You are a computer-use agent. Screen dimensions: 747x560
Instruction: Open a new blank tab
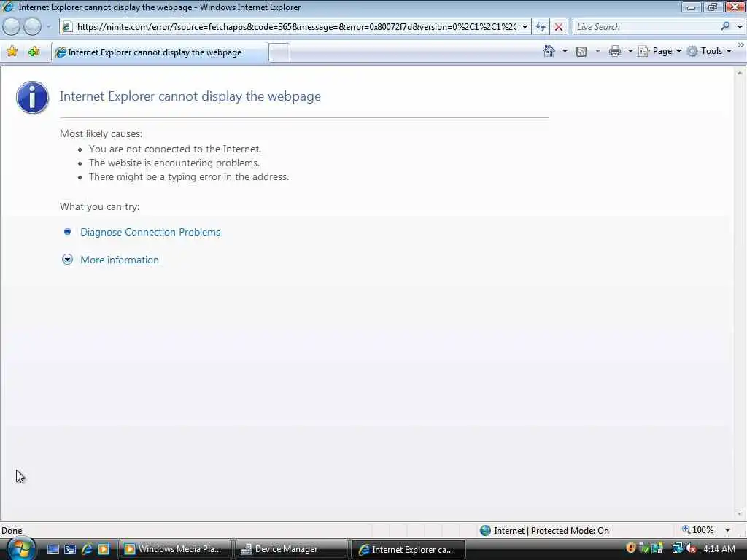click(x=279, y=52)
